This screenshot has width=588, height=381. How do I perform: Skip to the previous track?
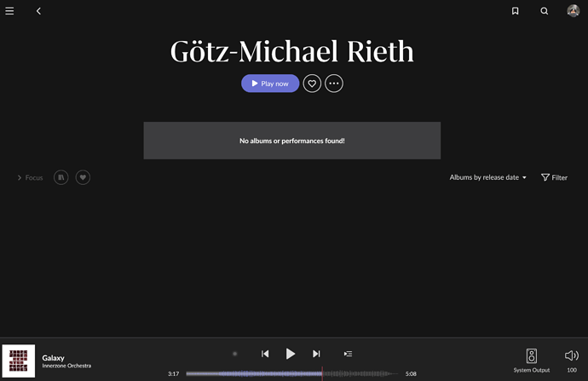click(265, 354)
